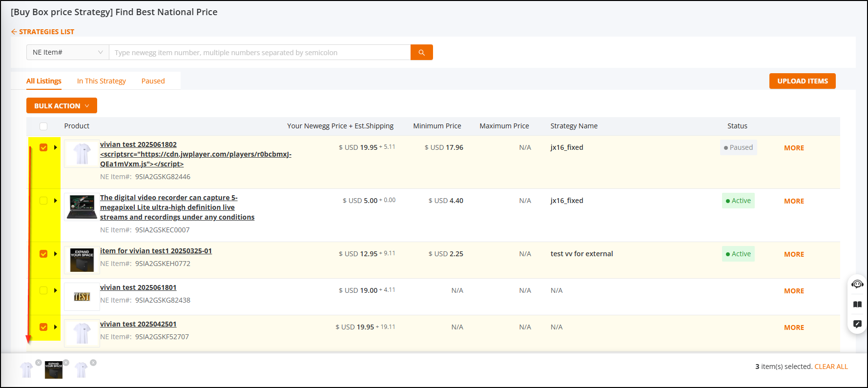Screen dimensions: 868x388
Task: Click Active status of item for vivian test1
Action: [738, 254]
